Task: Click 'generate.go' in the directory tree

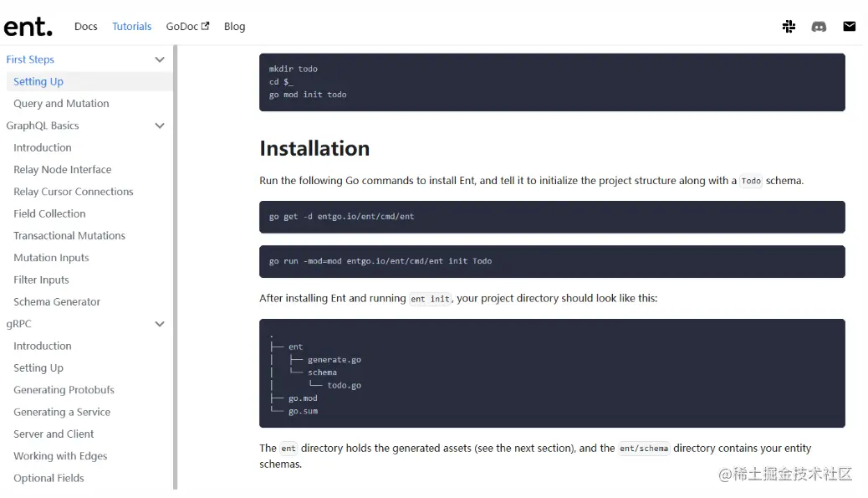Action: click(334, 360)
